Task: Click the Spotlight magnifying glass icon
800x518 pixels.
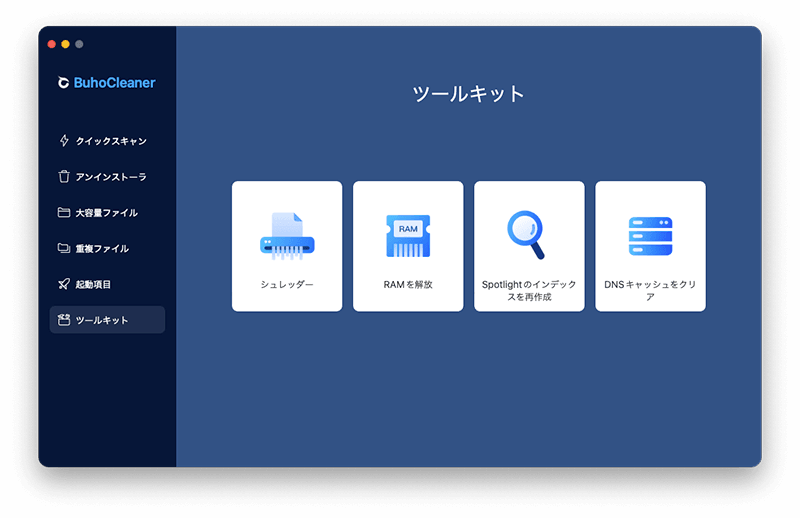Action: 527,235
